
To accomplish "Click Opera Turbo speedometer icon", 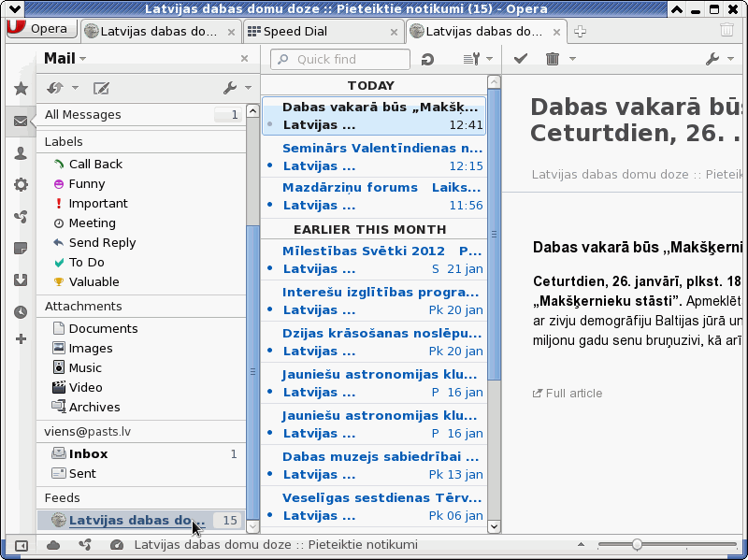I will [x=116, y=545].
